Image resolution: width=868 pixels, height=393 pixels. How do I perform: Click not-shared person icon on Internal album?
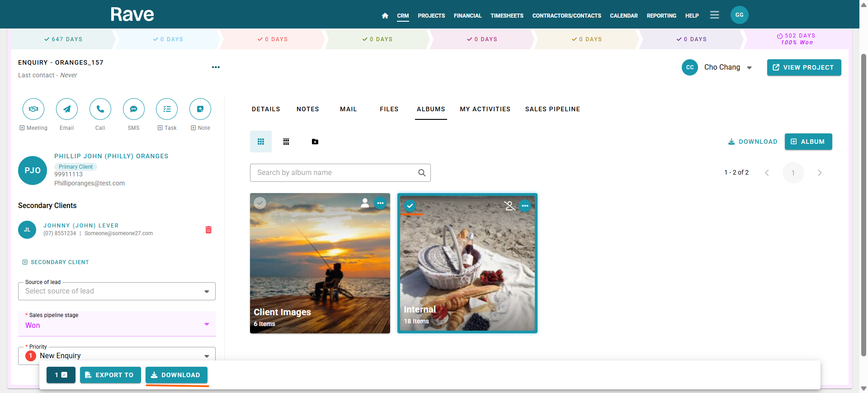pos(509,206)
